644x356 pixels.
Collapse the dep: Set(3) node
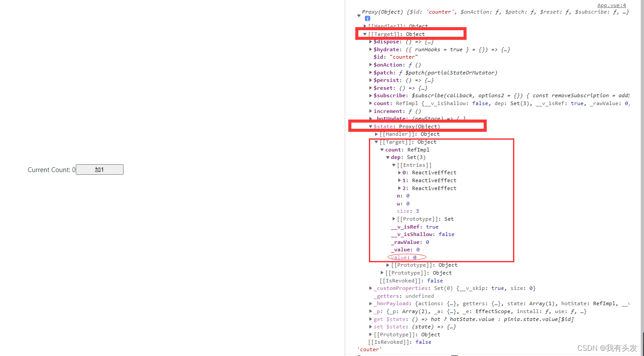coord(388,157)
